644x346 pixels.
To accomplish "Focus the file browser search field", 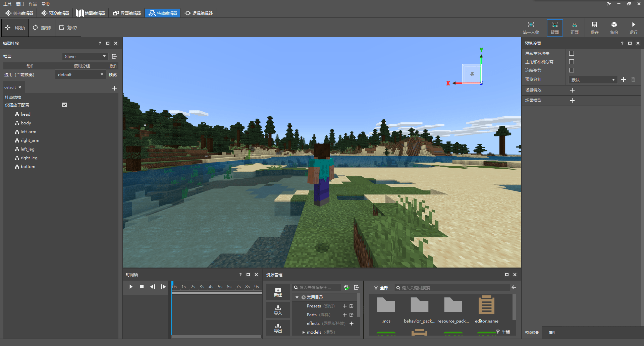I will tap(452, 288).
